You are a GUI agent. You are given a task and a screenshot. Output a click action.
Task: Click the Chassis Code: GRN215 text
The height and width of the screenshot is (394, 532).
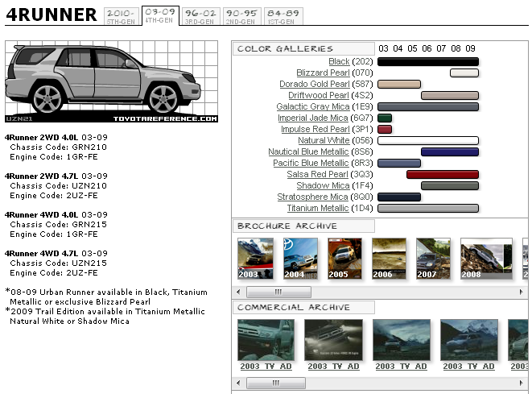coord(59,225)
